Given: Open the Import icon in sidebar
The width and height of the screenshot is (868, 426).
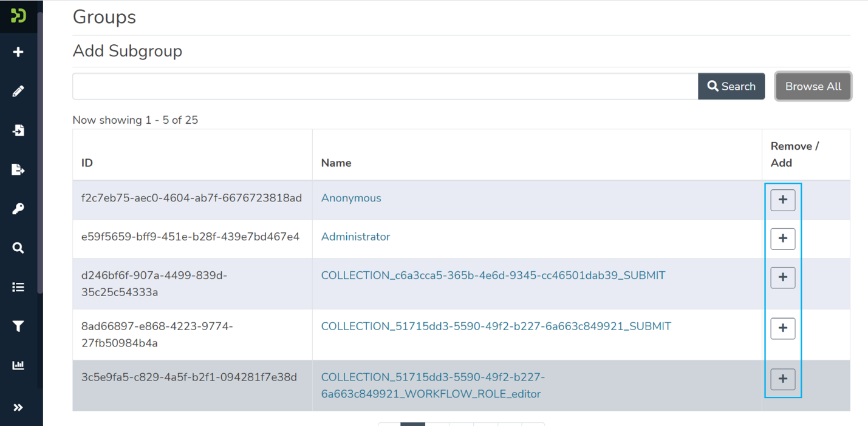Looking at the screenshot, I should coord(18,130).
